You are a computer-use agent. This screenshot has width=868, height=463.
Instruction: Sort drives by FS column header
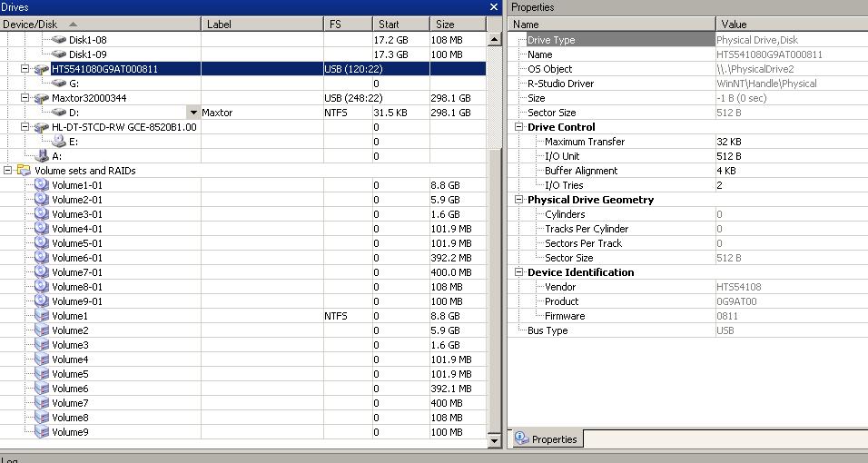pyautogui.click(x=348, y=25)
